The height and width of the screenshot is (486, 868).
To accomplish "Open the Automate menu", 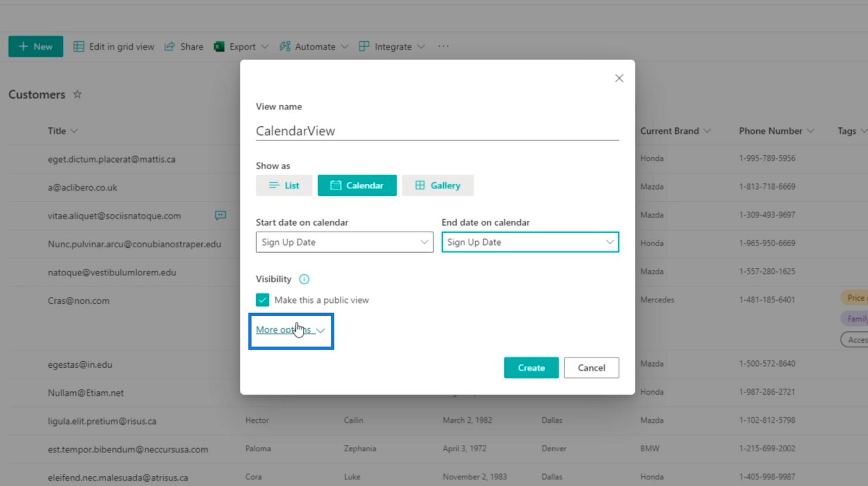I will (x=314, y=47).
